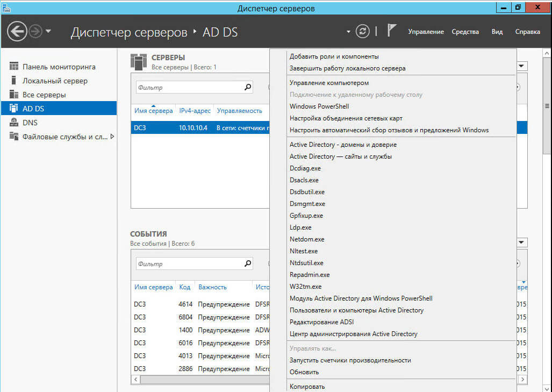Click the back navigation arrow

17,32
